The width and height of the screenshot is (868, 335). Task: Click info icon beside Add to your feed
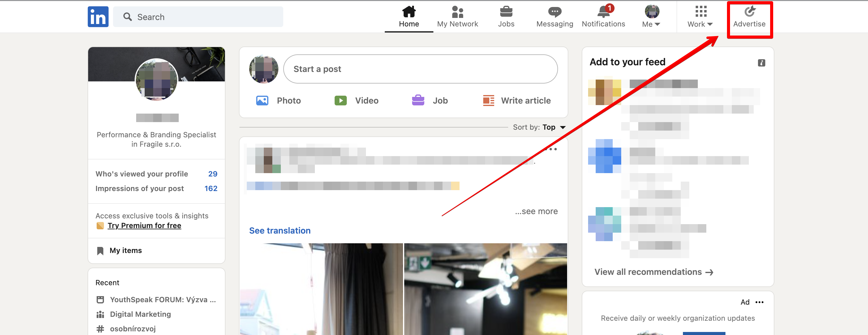pos(761,63)
